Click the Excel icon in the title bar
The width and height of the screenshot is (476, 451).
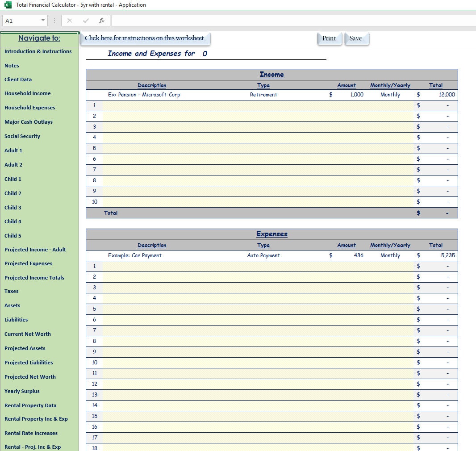click(x=7, y=5)
